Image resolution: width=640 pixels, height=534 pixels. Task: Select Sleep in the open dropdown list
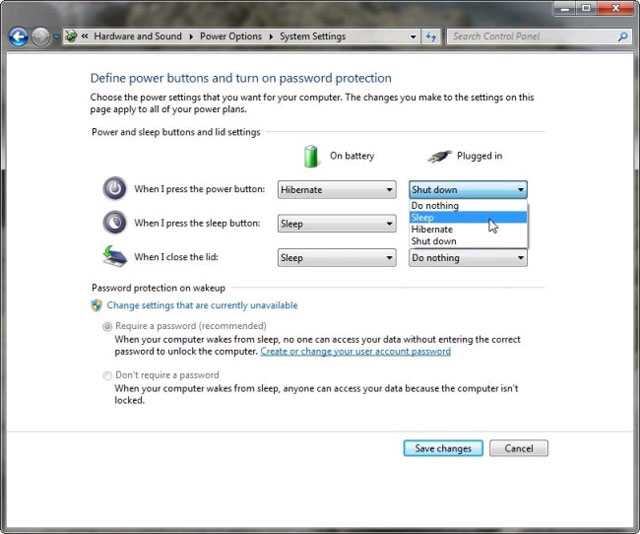click(468, 217)
